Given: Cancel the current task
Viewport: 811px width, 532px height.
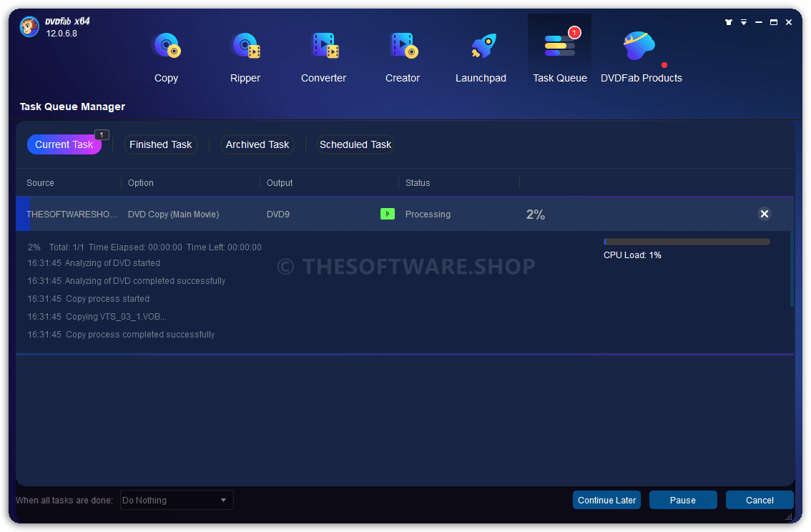Looking at the screenshot, I should (760, 500).
